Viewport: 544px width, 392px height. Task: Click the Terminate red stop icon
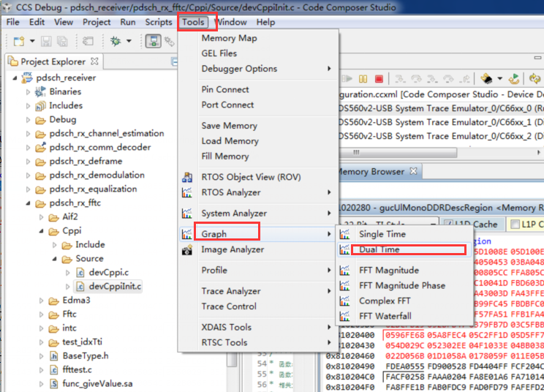[x=379, y=79]
